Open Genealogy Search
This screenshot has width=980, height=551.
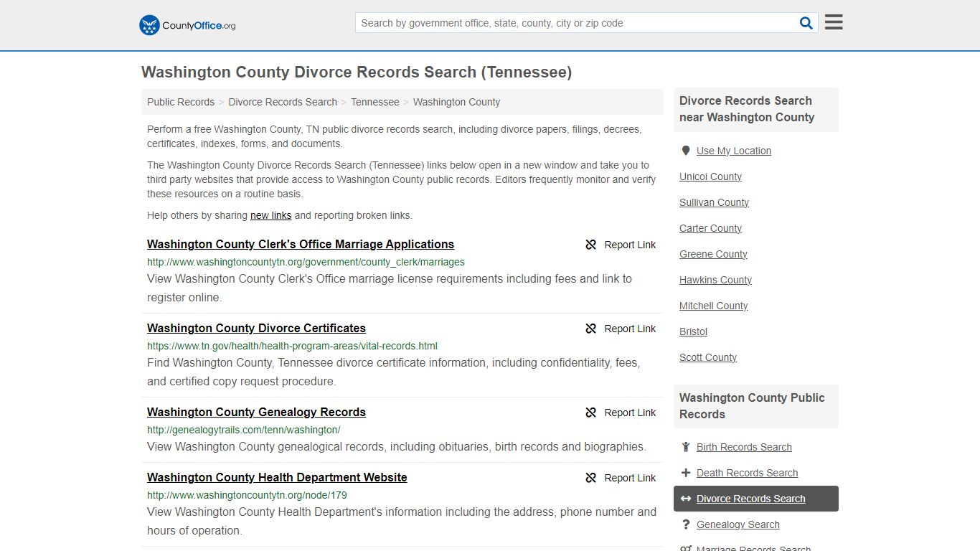click(x=738, y=524)
